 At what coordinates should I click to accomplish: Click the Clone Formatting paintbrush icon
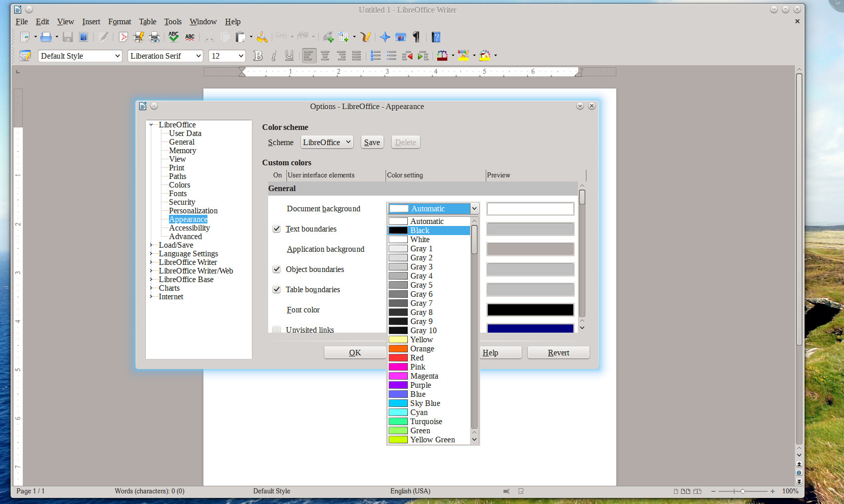tap(262, 37)
